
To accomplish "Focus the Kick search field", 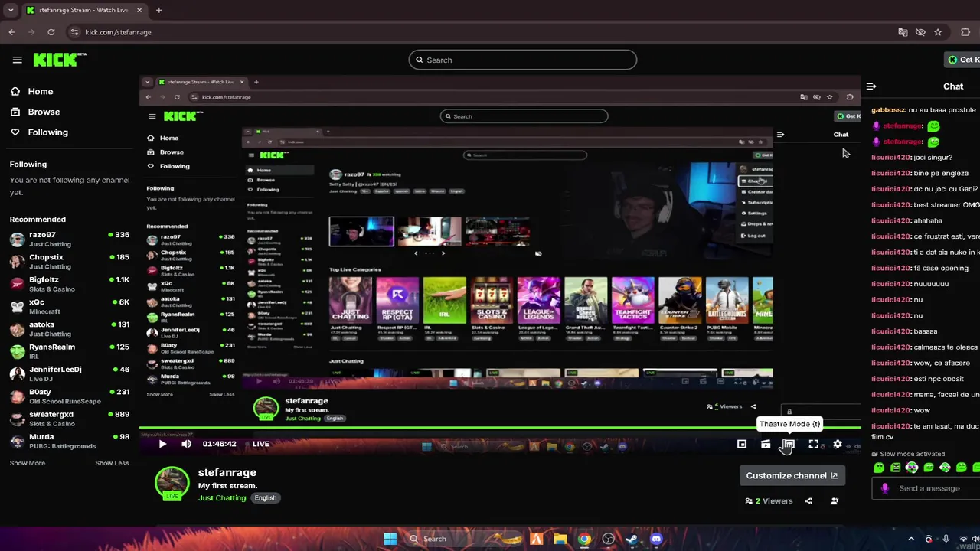I will point(523,60).
